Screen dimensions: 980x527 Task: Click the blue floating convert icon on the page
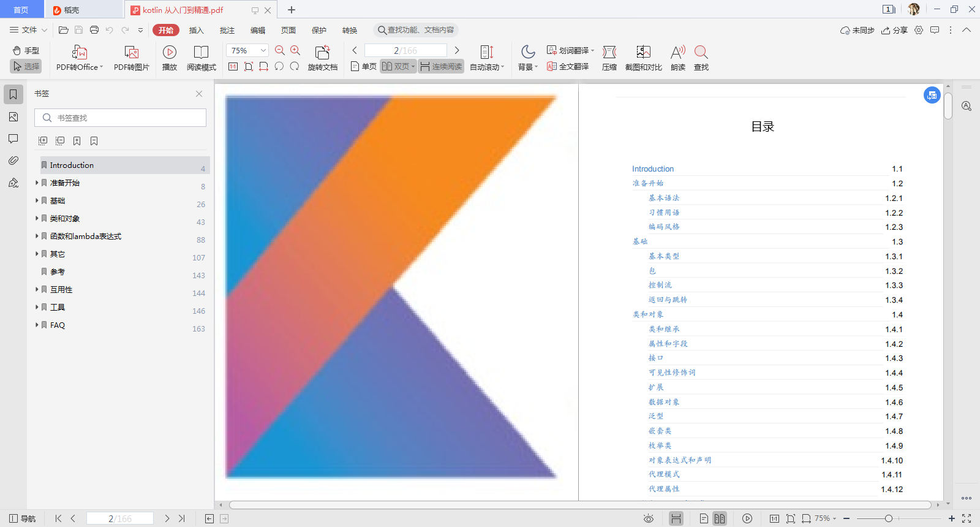point(932,95)
